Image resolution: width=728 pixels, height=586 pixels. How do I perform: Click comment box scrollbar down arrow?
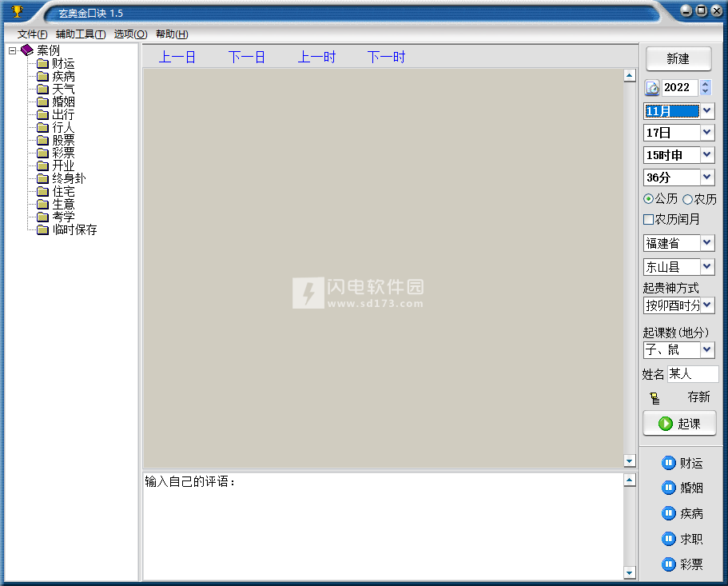[629, 572]
